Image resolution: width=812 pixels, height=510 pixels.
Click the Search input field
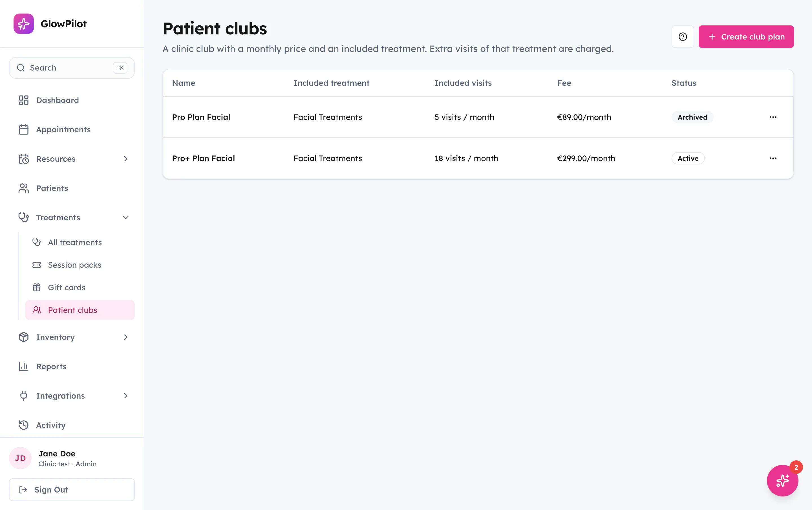tap(72, 68)
